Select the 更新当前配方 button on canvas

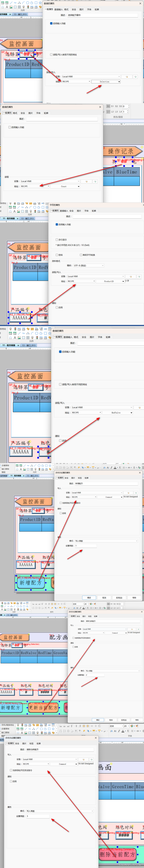coord(44,708)
